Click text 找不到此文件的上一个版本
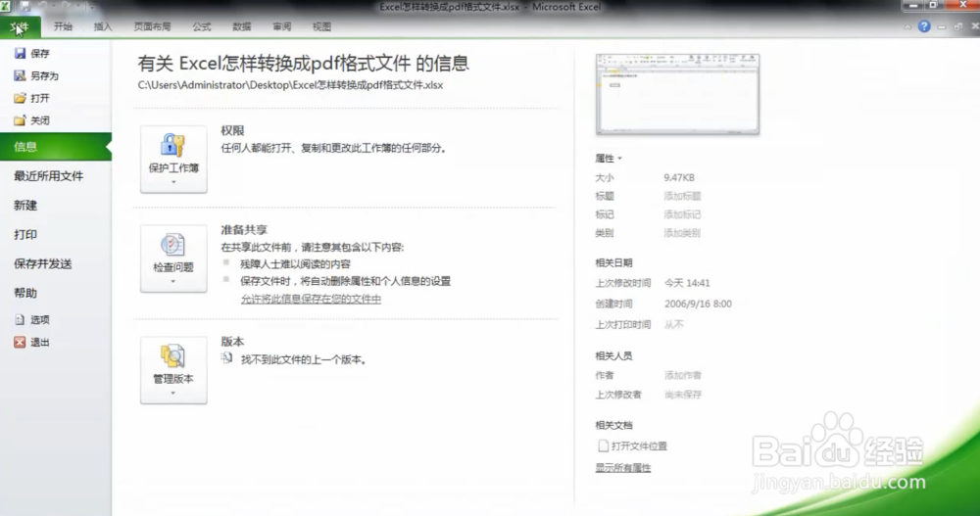 pos(304,359)
